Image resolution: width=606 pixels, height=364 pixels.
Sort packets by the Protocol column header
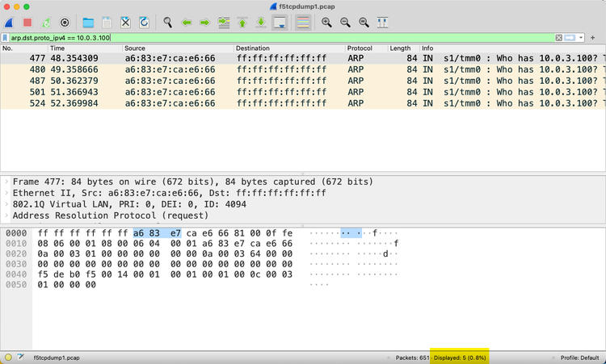pos(360,48)
